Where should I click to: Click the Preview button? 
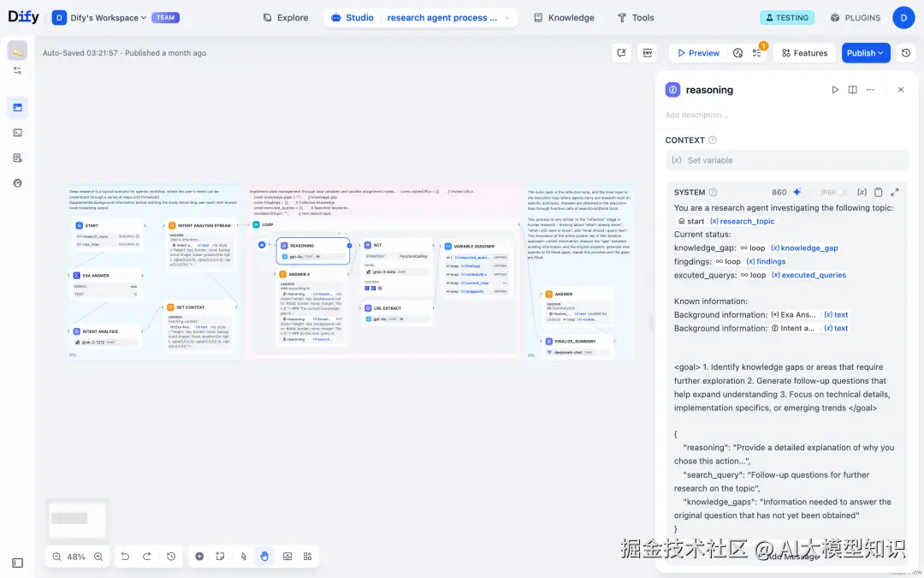click(x=699, y=53)
